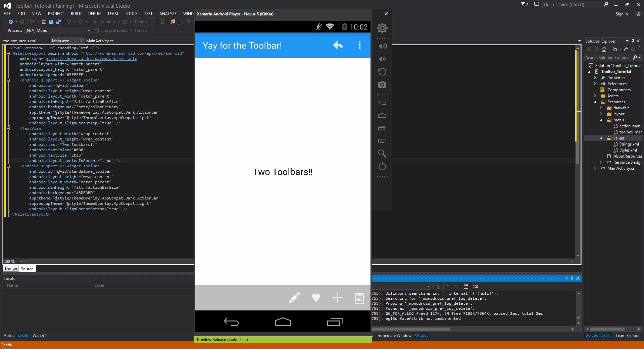Click Sync with Active Document icon
The width and height of the screenshot is (644, 349).
click(626, 49)
